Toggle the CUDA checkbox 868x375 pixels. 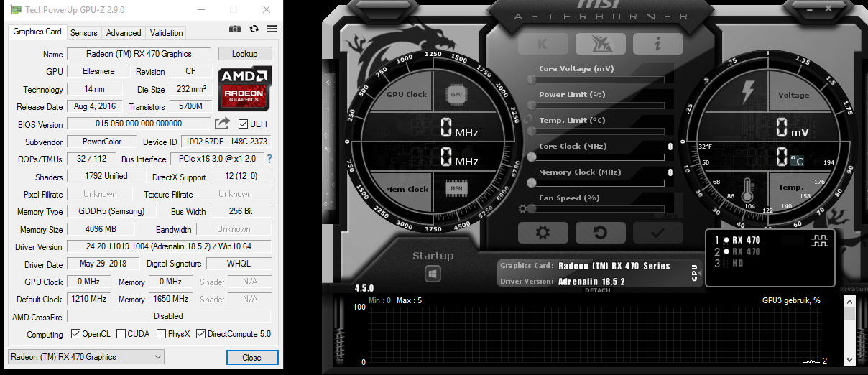point(121,334)
